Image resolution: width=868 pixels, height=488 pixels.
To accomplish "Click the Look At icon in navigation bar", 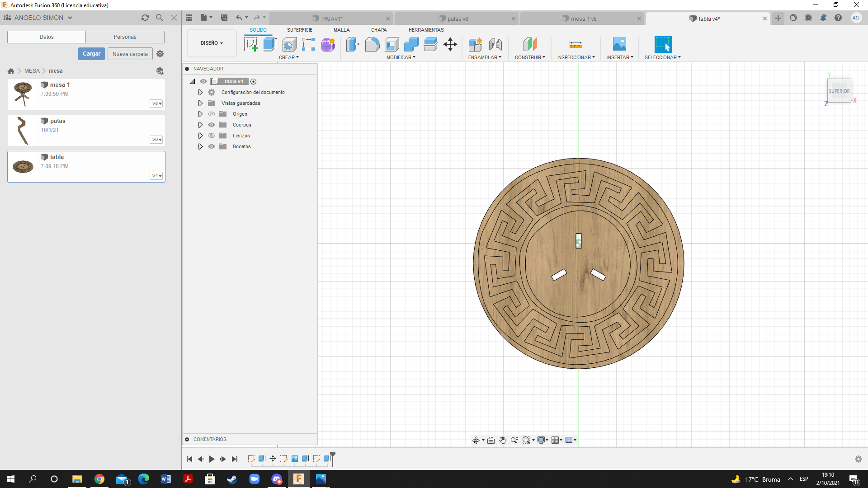I will [x=491, y=440].
